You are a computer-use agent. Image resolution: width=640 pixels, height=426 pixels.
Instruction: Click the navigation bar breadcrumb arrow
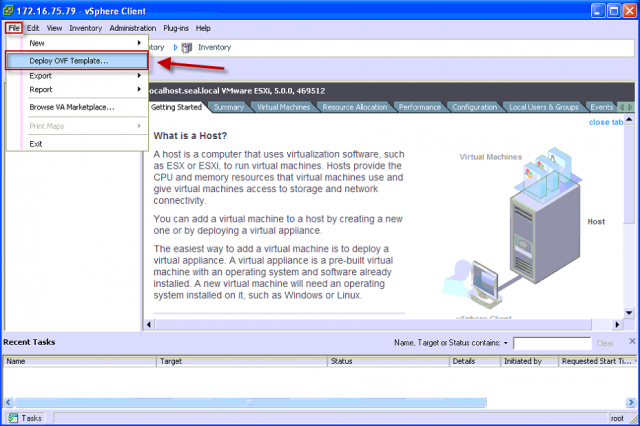176,47
